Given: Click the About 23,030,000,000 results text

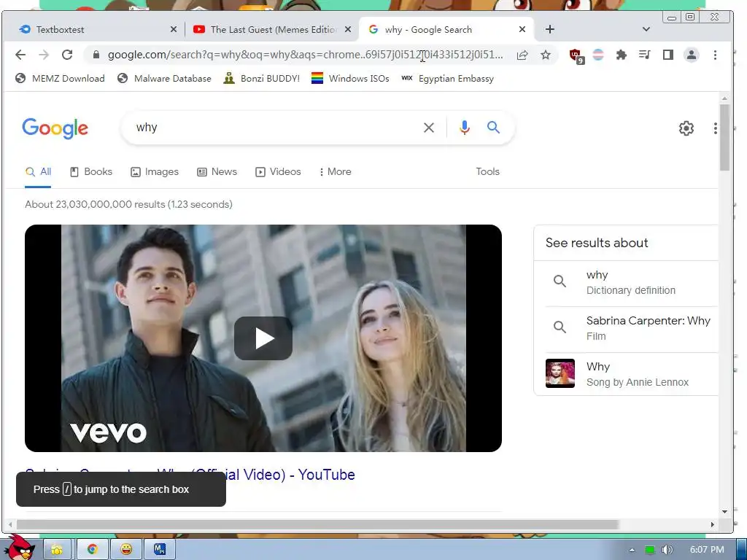Looking at the screenshot, I should pyautogui.click(x=128, y=204).
